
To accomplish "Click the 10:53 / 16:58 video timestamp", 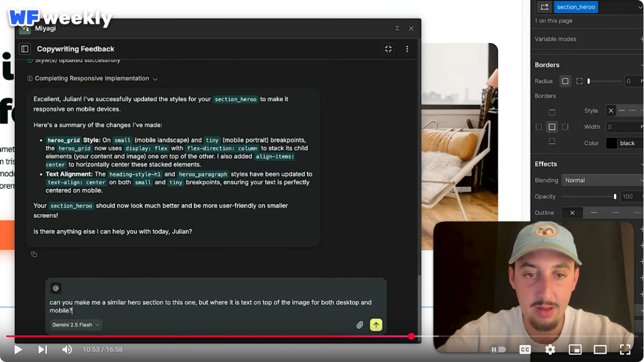I will pyautogui.click(x=103, y=349).
